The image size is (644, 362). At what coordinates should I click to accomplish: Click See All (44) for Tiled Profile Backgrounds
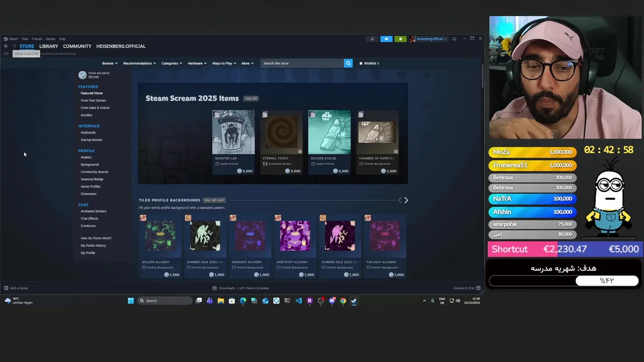click(x=214, y=200)
